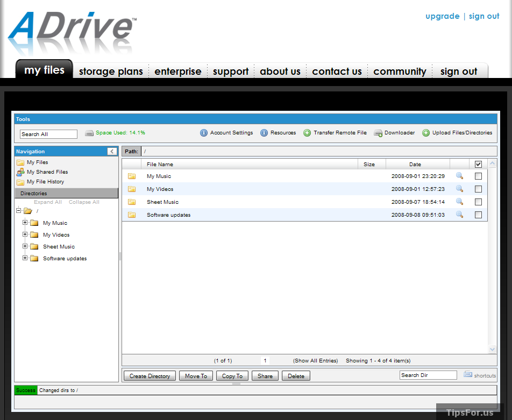Click the disk icon beside Space Used
This screenshot has height=420, width=512.
(x=89, y=133)
